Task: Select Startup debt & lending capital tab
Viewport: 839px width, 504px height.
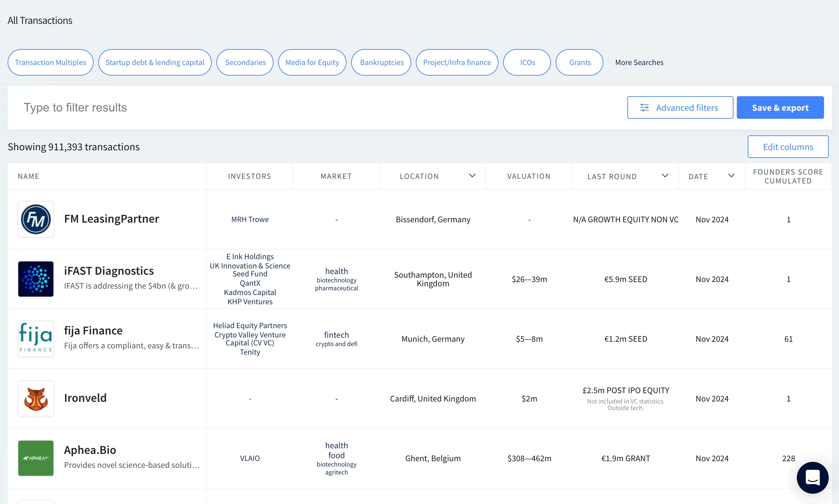Action: (155, 62)
